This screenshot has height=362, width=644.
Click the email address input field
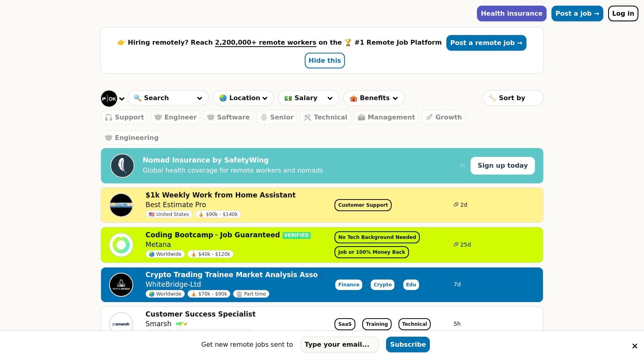(x=339, y=344)
